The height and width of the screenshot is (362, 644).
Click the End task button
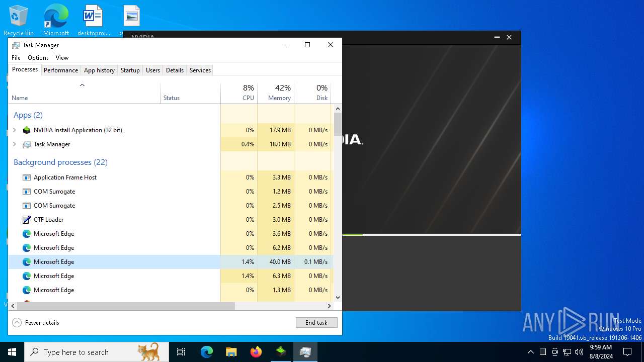316,323
